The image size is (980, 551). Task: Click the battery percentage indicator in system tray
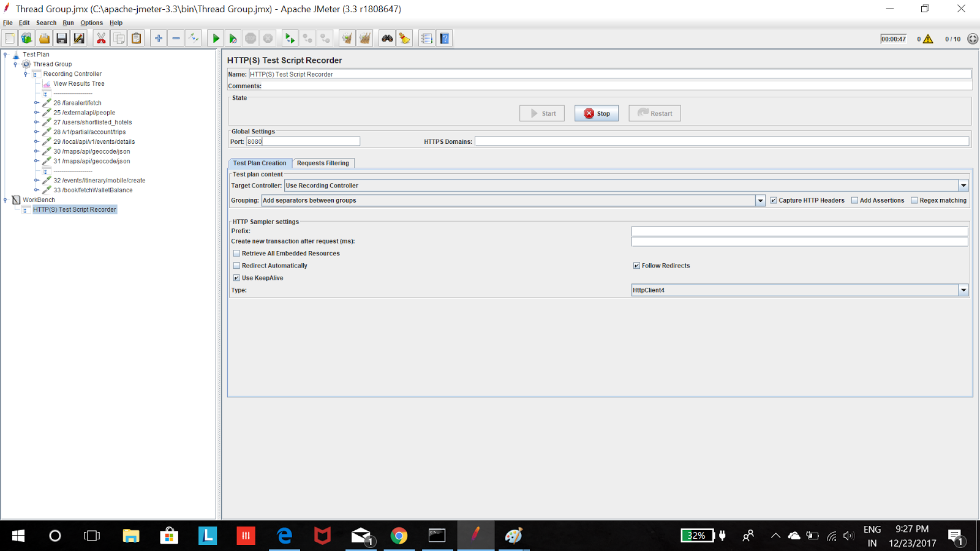pos(698,535)
